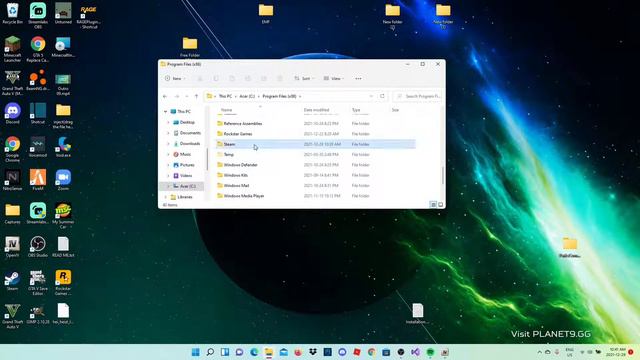Expand the Documents node in navigation pane
This screenshot has width=640, height=360.
tap(168, 133)
